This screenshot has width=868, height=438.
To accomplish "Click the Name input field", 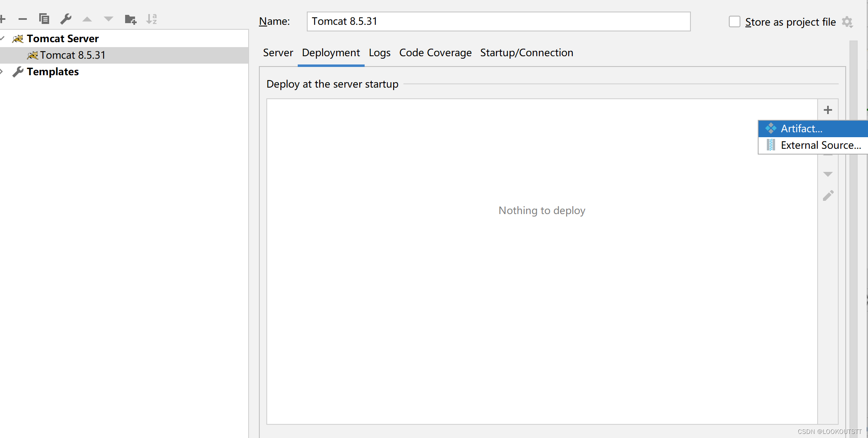I will tap(498, 21).
